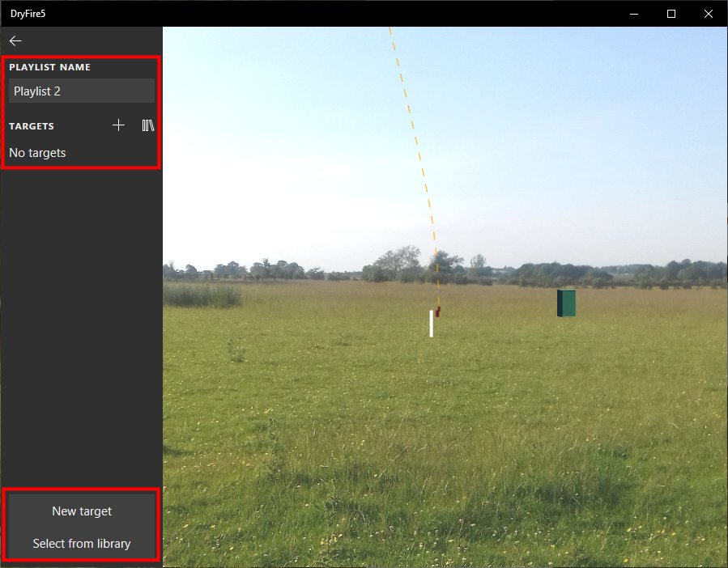This screenshot has width=728, height=568.
Task: Add a target with the plus icon
Action: pyautogui.click(x=118, y=125)
